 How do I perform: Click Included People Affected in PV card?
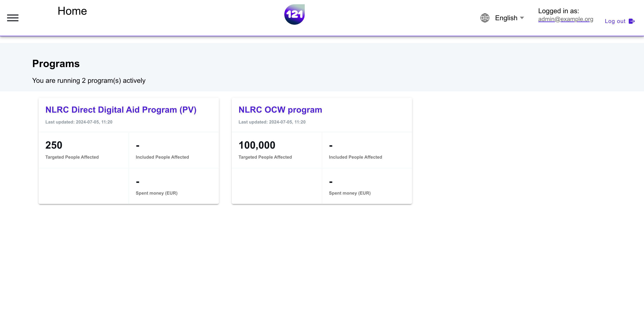[x=162, y=157]
